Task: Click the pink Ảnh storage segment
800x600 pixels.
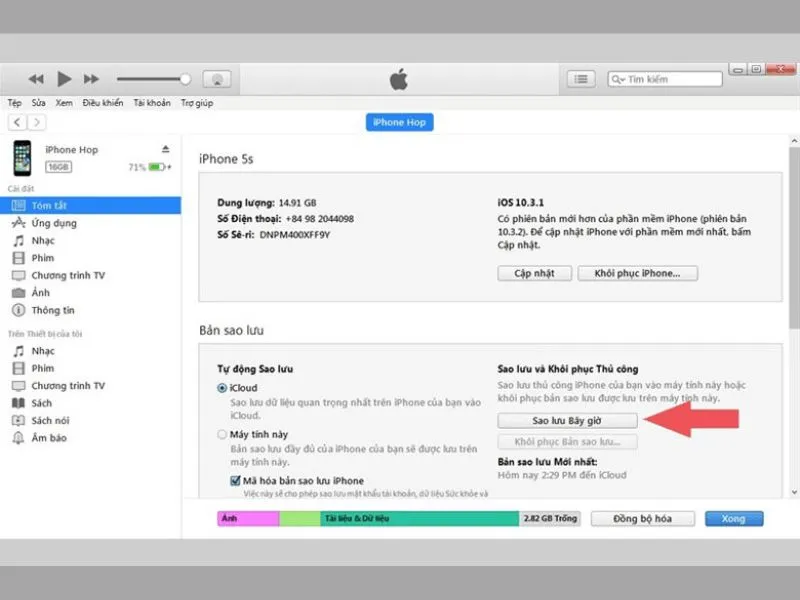Action: pos(248,518)
